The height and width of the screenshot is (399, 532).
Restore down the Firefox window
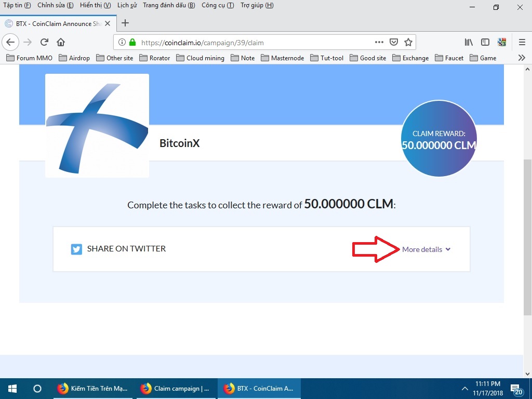click(496, 7)
